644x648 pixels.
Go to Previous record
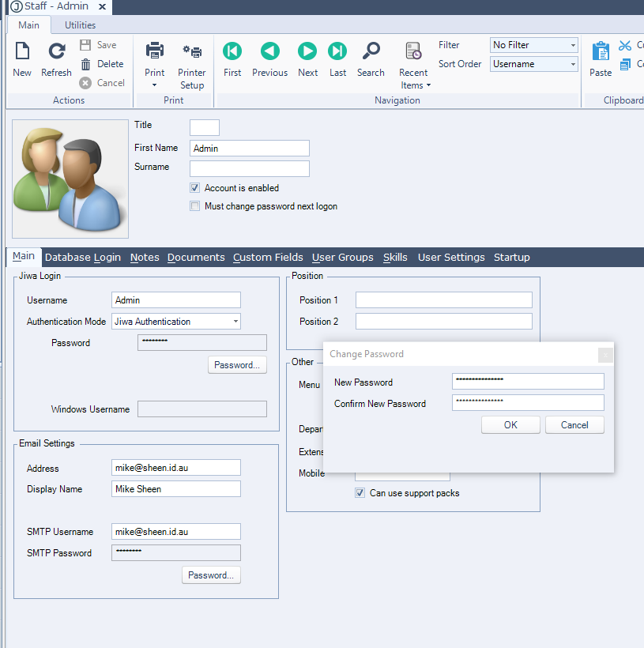coord(269,52)
